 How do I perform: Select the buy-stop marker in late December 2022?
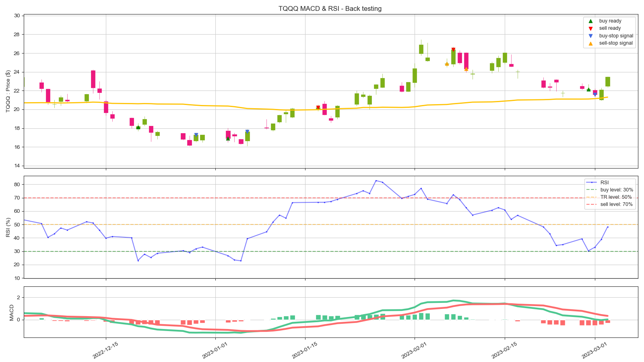(x=196, y=135)
